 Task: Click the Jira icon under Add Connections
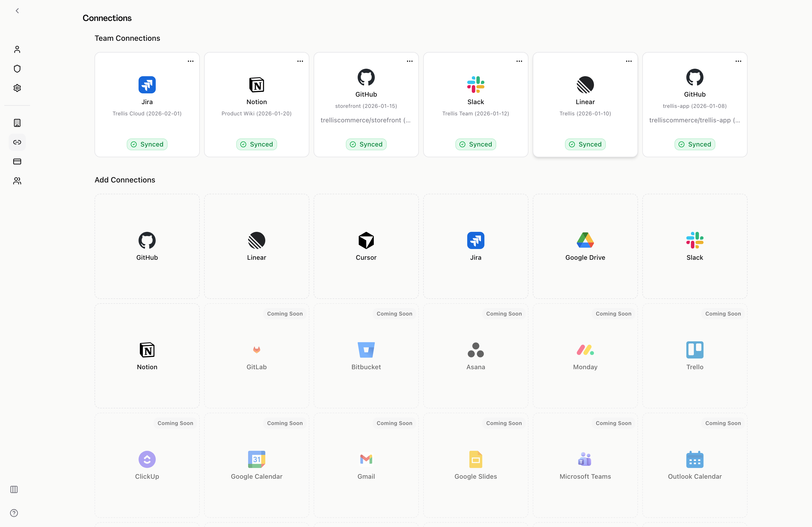(x=475, y=240)
